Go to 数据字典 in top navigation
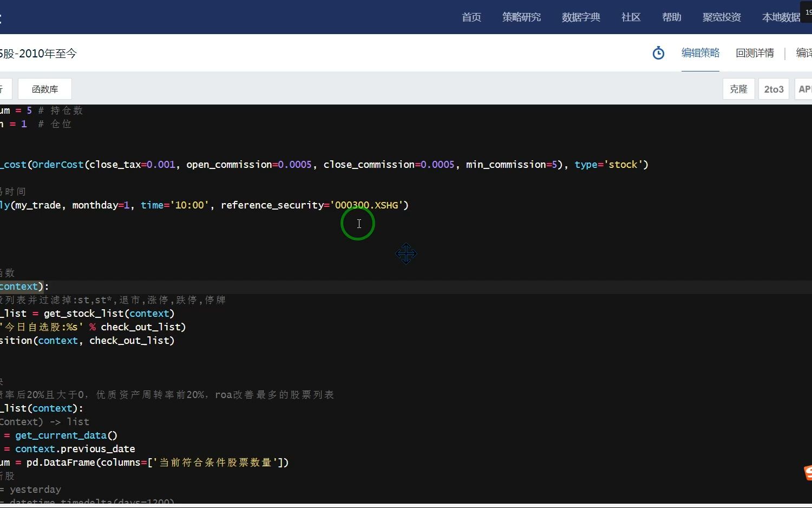This screenshot has height=508, width=812. (581, 17)
